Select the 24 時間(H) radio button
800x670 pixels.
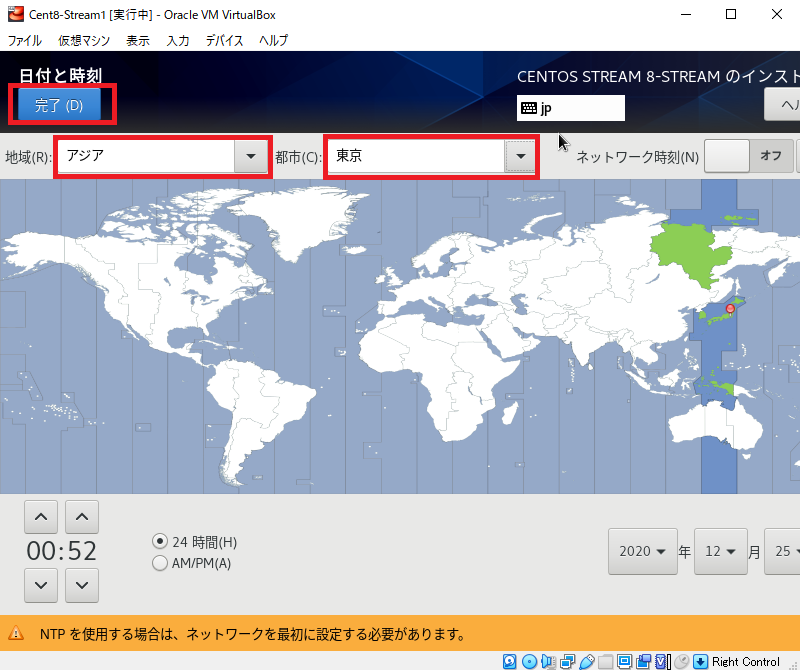click(160, 541)
